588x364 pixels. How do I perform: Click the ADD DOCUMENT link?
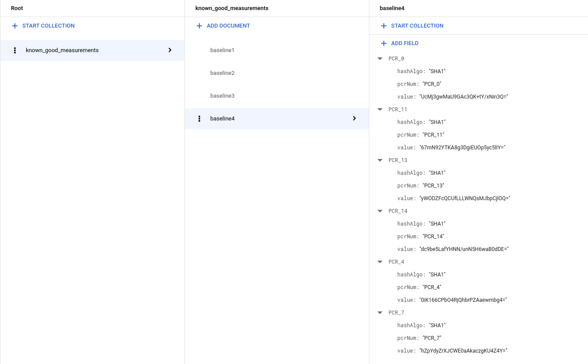(228, 26)
